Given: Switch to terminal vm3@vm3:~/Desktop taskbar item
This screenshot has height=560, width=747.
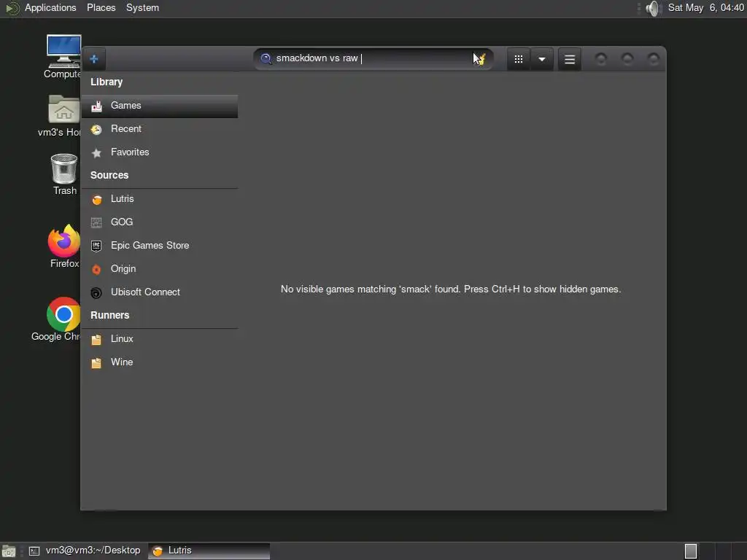Looking at the screenshot, I should click(x=85, y=551).
